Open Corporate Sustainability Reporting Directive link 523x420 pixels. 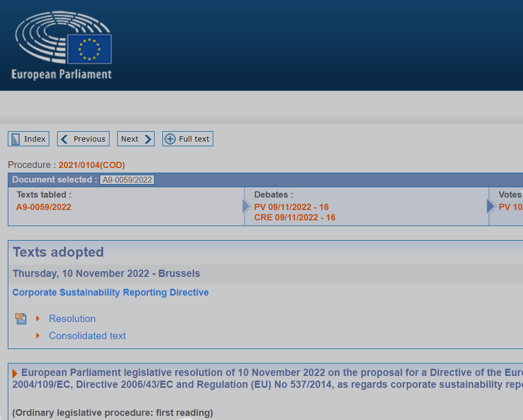tap(111, 292)
